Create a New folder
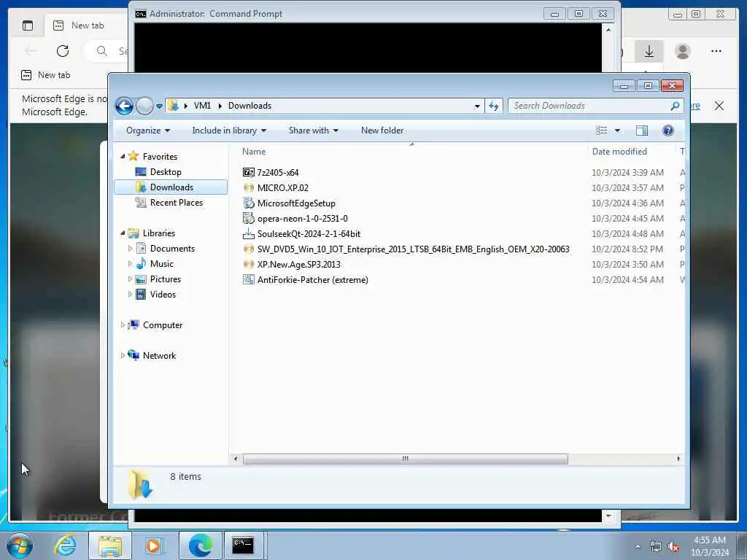Screen dimensions: 747x560 382,131
